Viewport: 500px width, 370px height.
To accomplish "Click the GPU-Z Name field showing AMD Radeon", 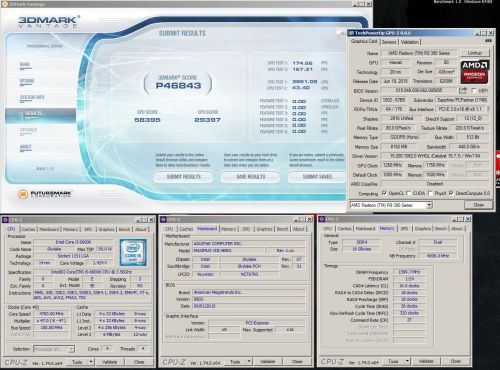I will pyautogui.click(x=419, y=53).
